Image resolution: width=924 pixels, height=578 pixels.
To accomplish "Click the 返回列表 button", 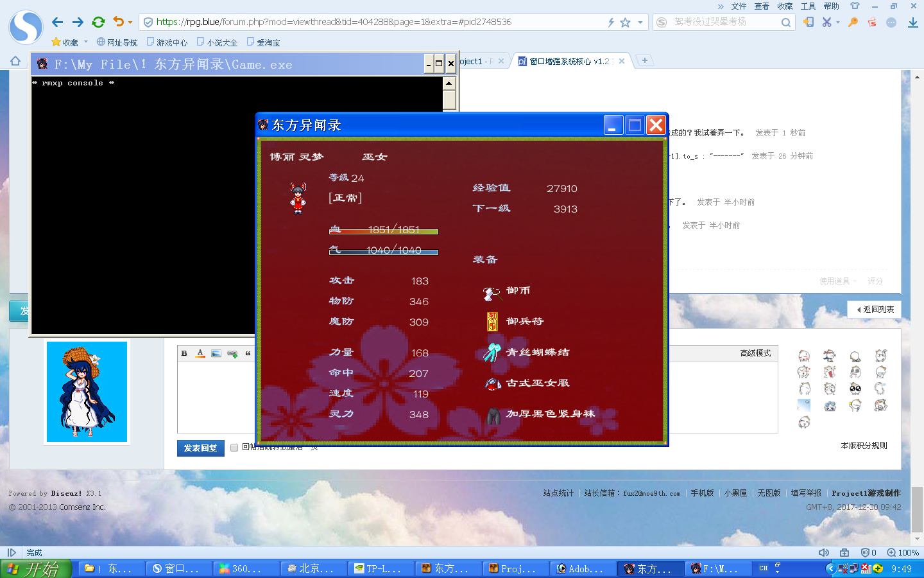I will pyautogui.click(x=875, y=310).
